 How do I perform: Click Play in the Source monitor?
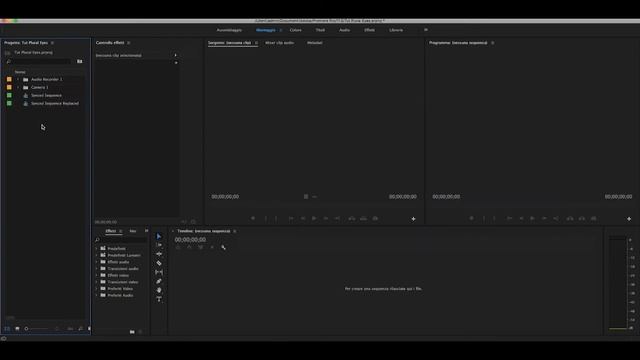coord(314,219)
